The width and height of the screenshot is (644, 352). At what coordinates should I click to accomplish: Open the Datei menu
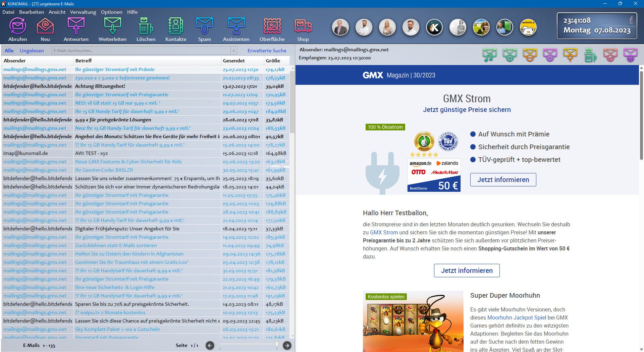coord(8,12)
